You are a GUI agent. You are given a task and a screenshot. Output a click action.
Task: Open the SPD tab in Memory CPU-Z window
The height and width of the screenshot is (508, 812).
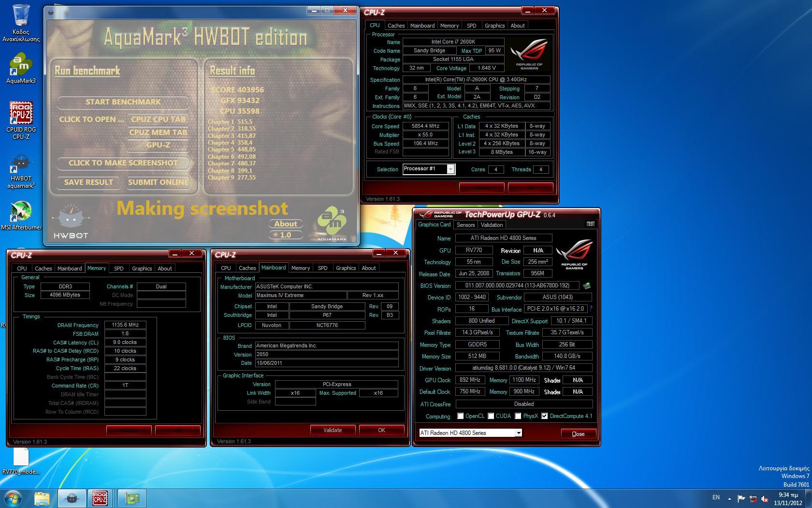coord(119,269)
